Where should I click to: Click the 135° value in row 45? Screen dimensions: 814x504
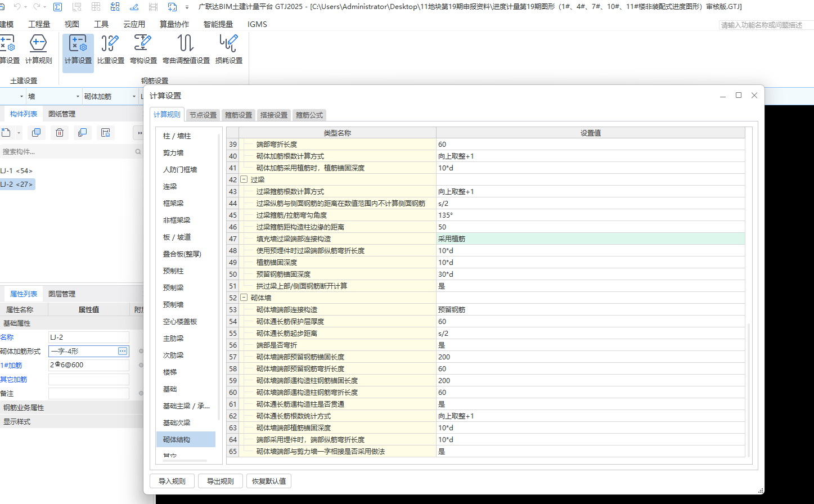coord(591,215)
